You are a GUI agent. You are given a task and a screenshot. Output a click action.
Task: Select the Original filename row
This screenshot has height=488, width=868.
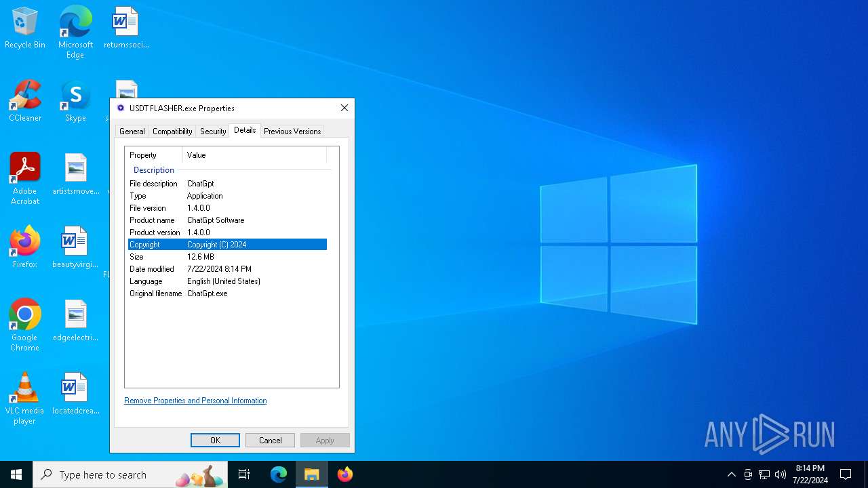pyautogui.click(x=227, y=293)
